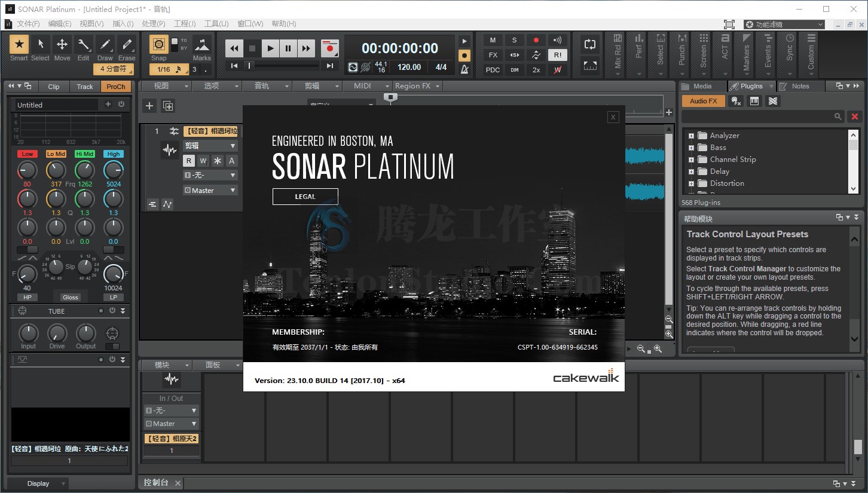Switch to the Notes tab
Screen dimensions: 868x493
pos(800,86)
